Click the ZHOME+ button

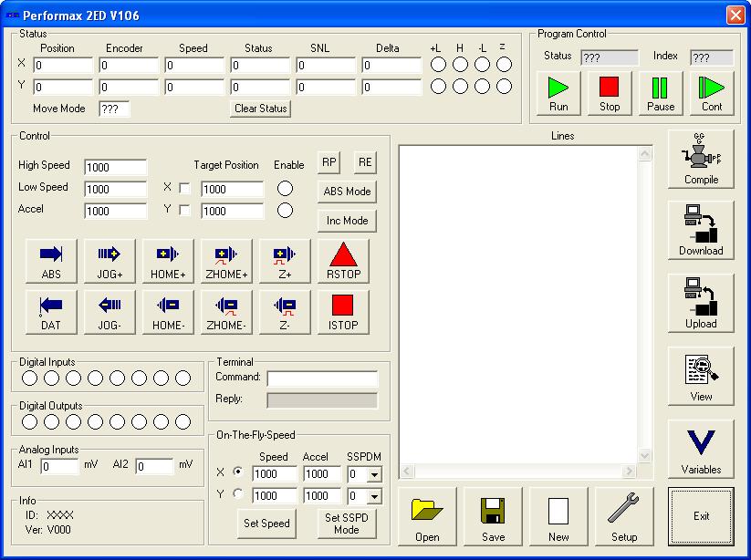pos(226,262)
